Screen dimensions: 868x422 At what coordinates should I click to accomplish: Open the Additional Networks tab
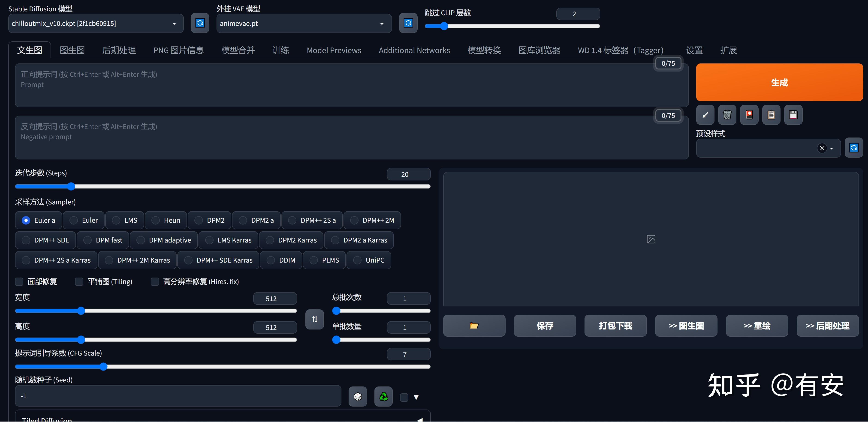(x=414, y=50)
